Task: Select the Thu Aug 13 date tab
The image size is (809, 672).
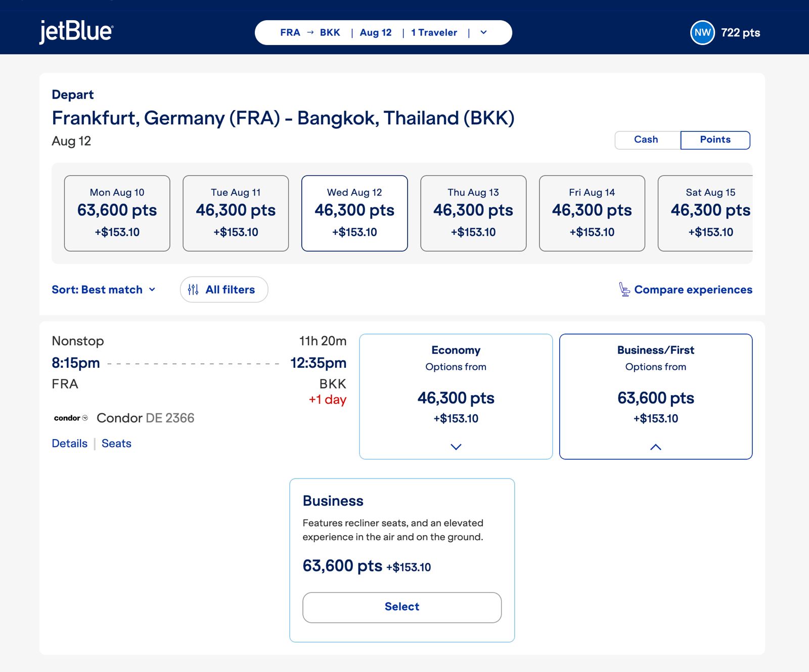Action: pyautogui.click(x=473, y=213)
